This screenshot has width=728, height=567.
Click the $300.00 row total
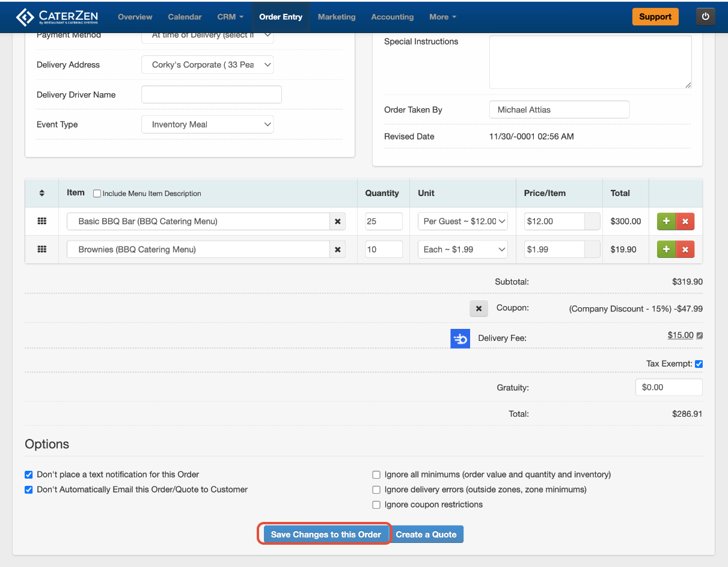tap(626, 221)
